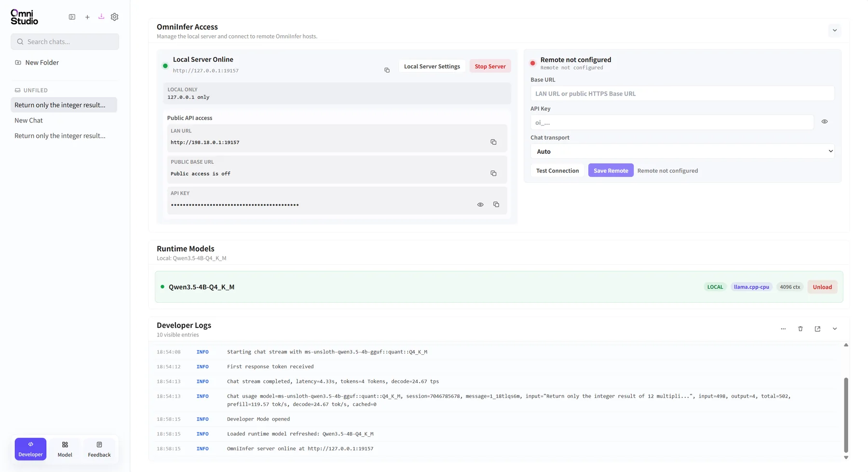Click the Stop Server button

490,66
